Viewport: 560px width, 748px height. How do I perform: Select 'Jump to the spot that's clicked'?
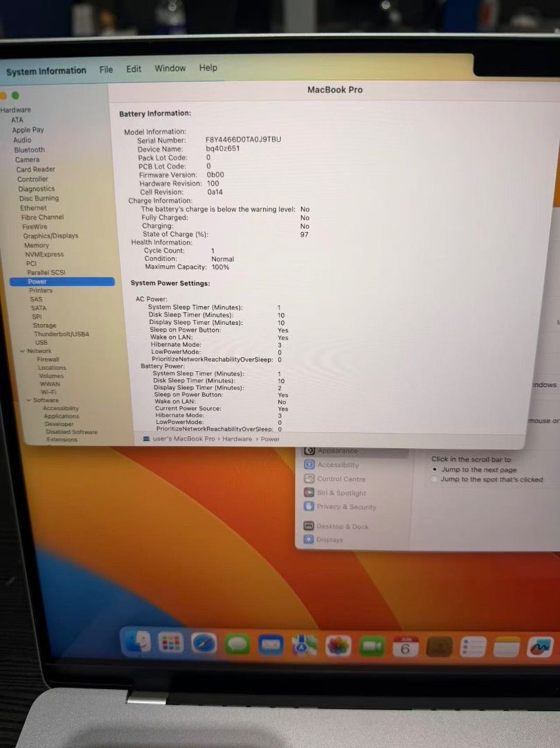pos(434,479)
